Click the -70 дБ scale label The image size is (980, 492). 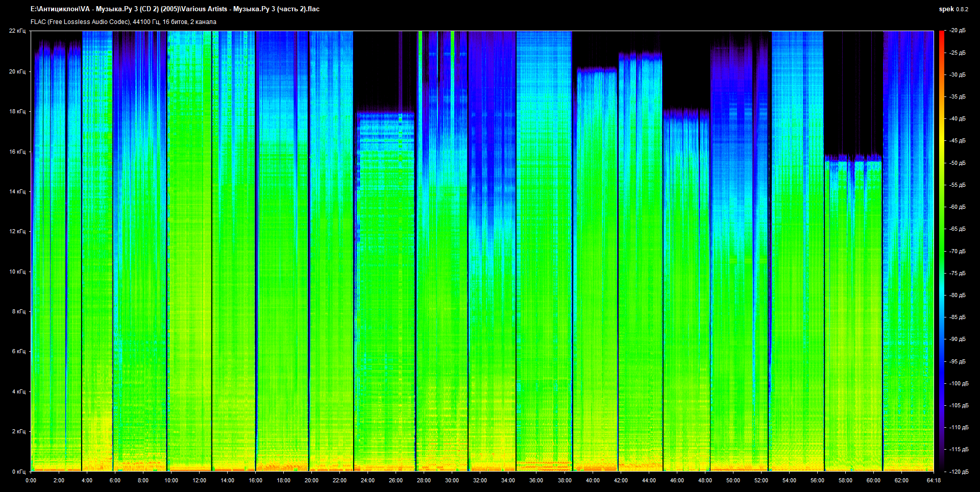(x=958, y=251)
